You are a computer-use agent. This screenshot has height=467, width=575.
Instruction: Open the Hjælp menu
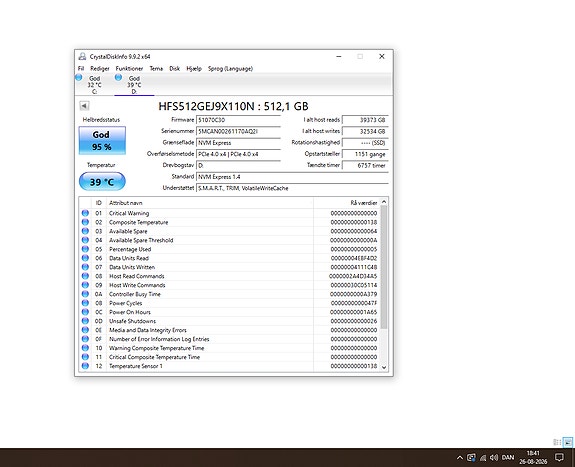pyautogui.click(x=194, y=69)
